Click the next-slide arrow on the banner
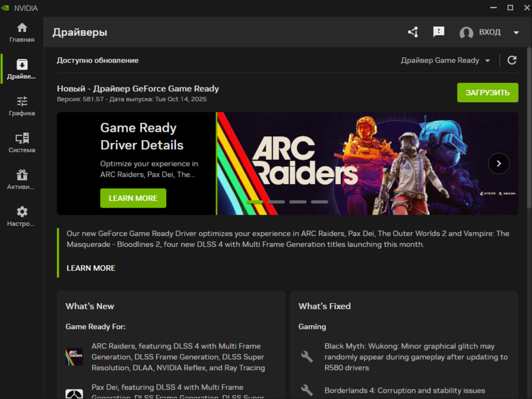Screen dimensions: 532x399 (499, 163)
